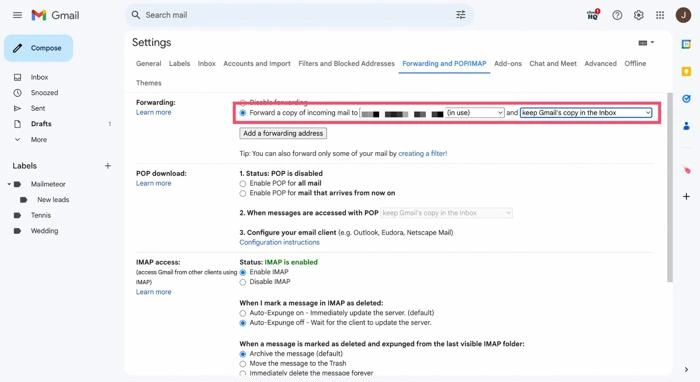Open input tools keyboard dropdown
The image size is (700, 382).
(x=646, y=43)
